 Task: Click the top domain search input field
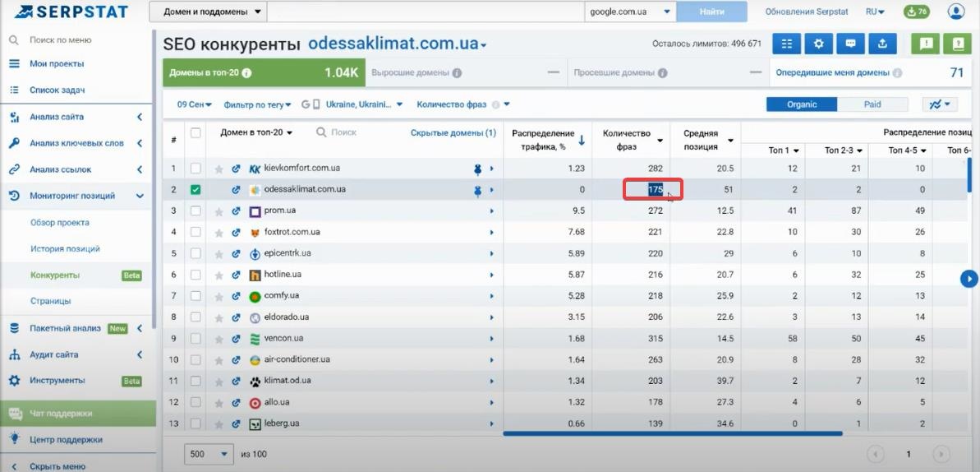426,12
